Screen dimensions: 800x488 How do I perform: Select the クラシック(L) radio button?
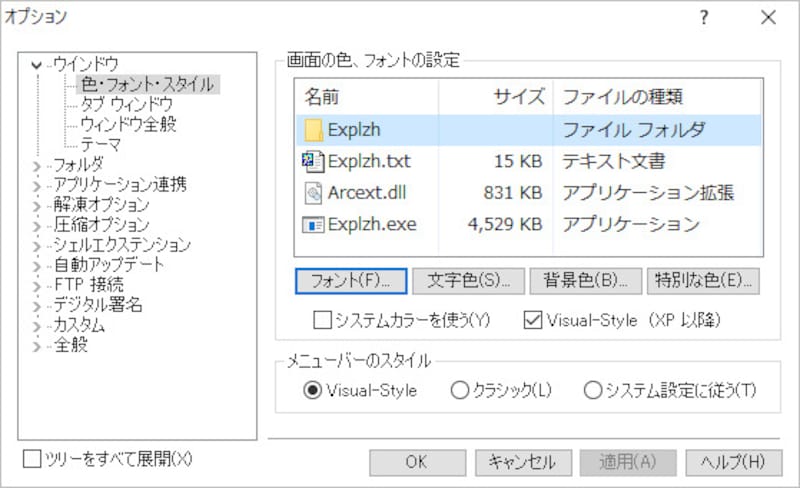[x=459, y=391]
